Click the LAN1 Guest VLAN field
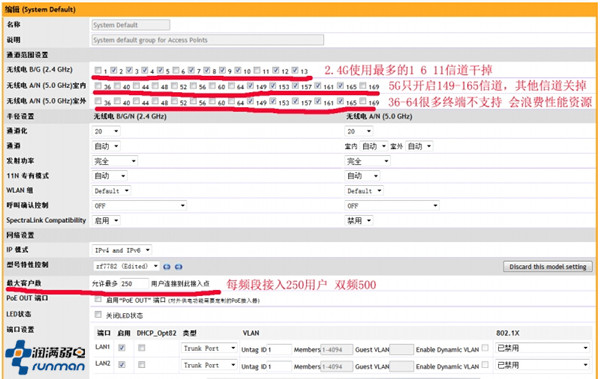The image size is (600, 379). [x=401, y=349]
